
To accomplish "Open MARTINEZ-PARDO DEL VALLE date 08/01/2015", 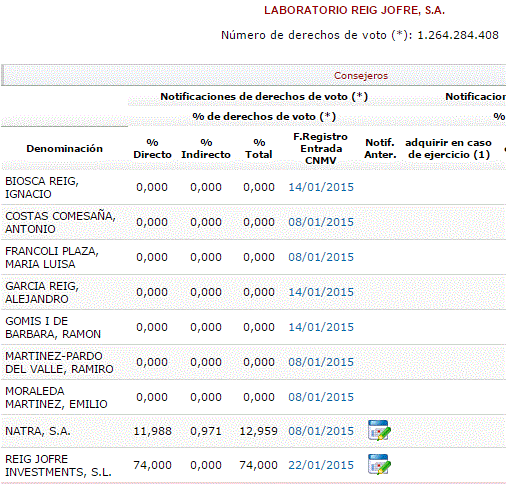I will pos(321,362).
